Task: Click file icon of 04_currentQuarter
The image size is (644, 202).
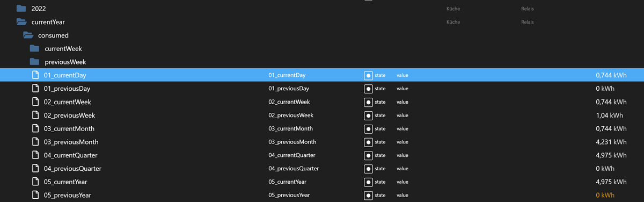Action: (36, 155)
